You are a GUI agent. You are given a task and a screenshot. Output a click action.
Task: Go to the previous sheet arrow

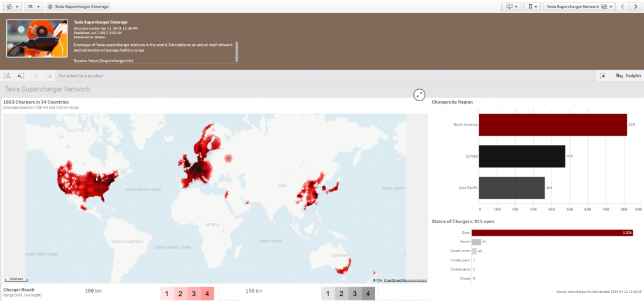tap(623, 6)
